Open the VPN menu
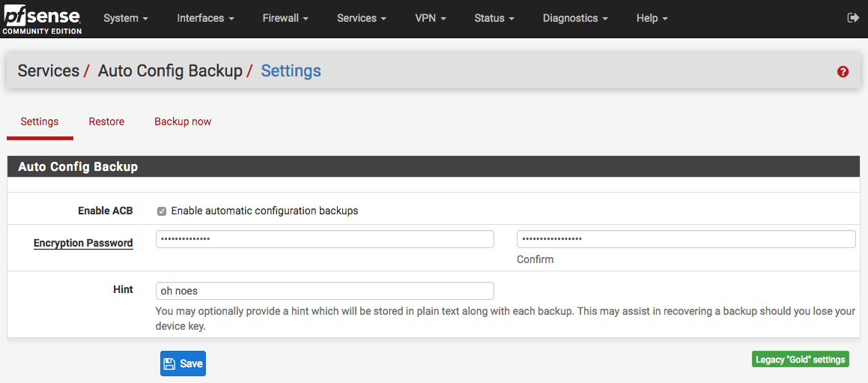This screenshot has height=383, width=868. click(431, 18)
